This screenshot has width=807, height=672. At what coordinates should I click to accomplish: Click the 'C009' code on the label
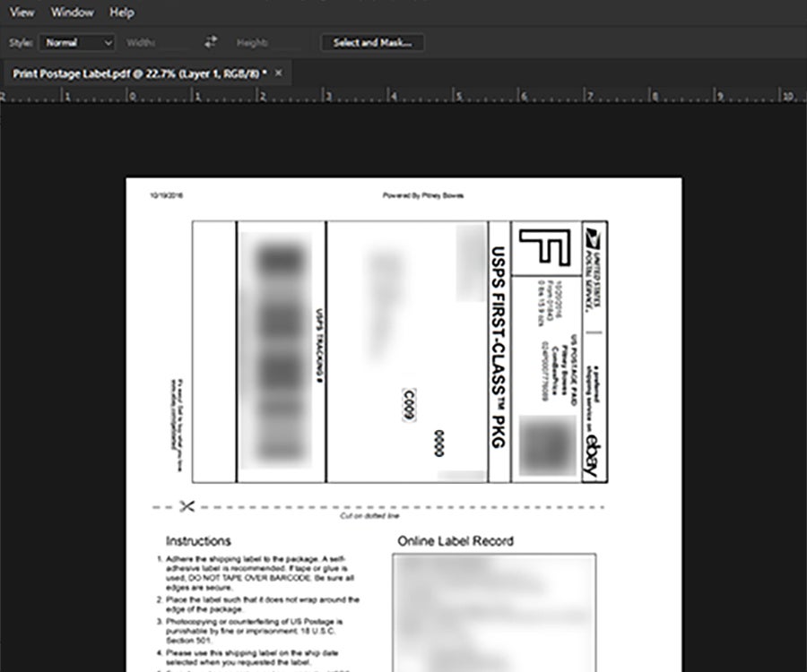[409, 405]
